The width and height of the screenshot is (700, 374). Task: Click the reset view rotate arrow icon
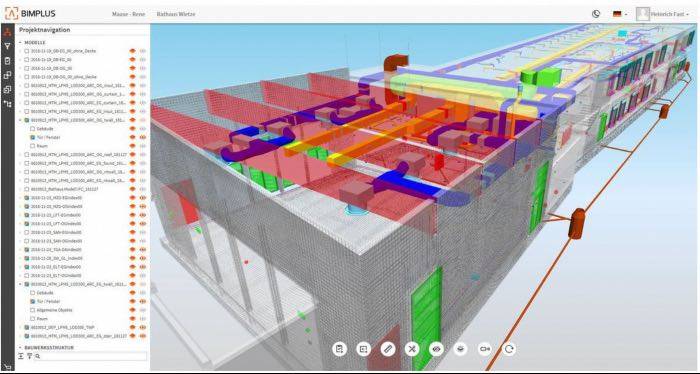[x=509, y=349]
